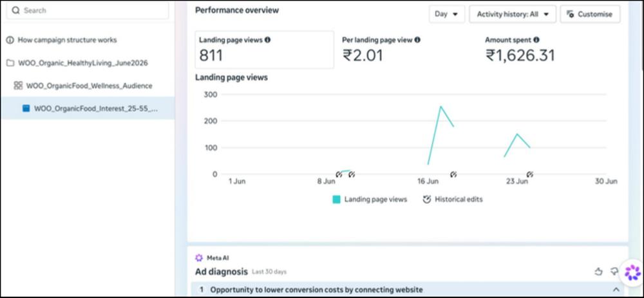
Task: Click the 30 Jun axis label
Action: pyautogui.click(x=606, y=181)
